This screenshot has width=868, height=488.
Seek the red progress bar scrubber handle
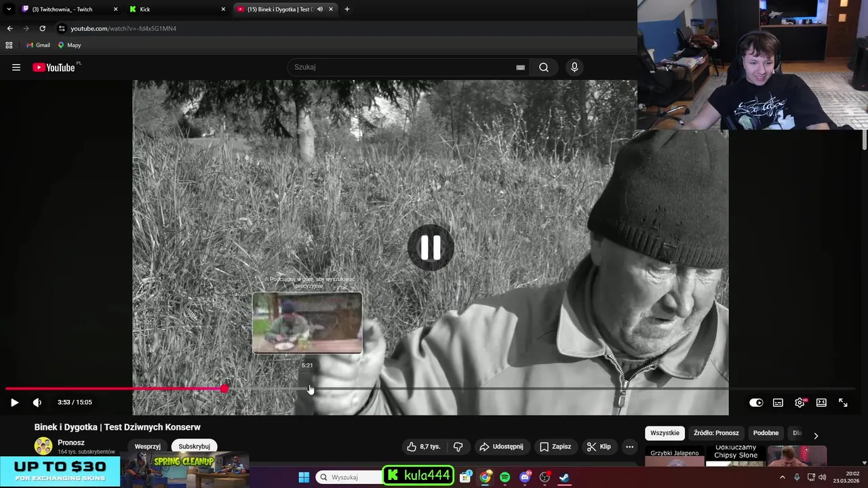click(224, 388)
